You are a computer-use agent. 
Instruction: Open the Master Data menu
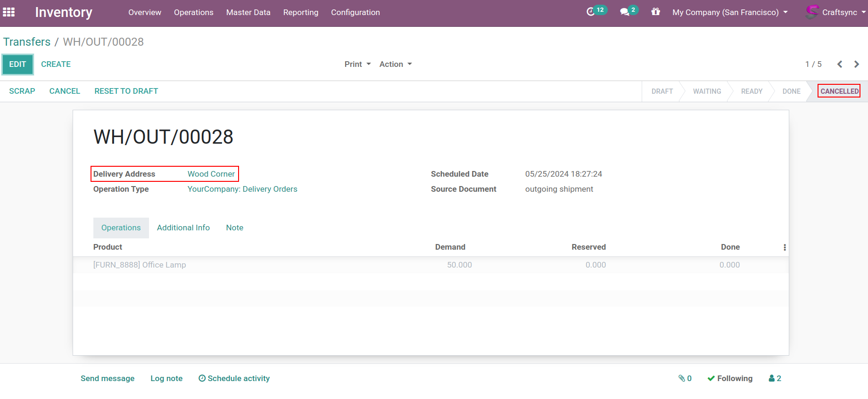tap(248, 12)
